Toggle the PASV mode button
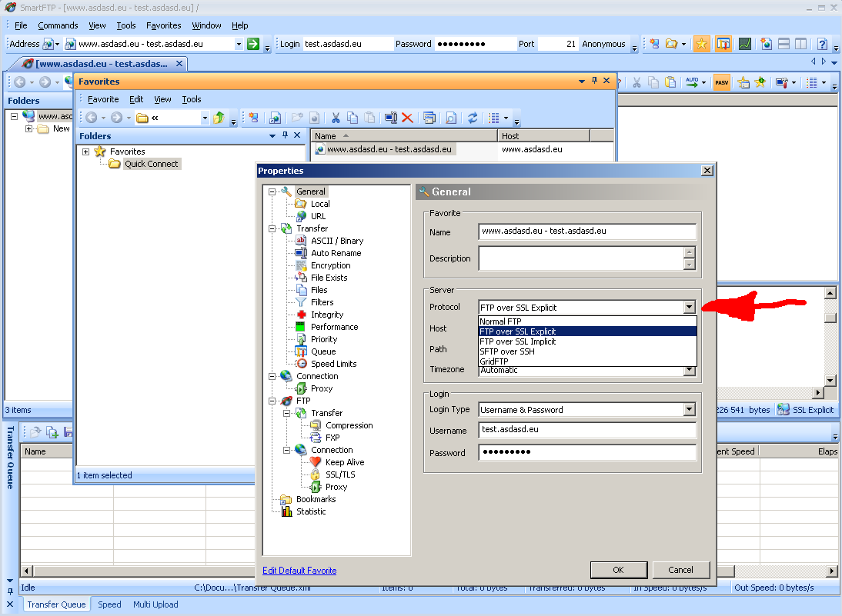This screenshot has width=842, height=616. click(722, 82)
